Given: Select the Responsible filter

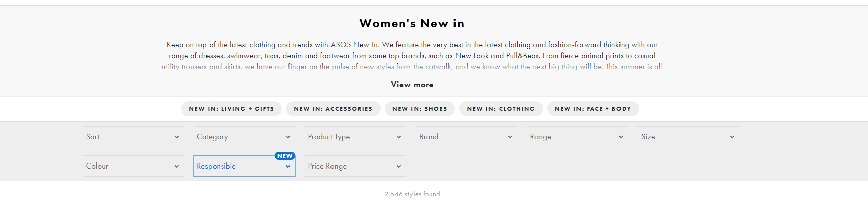Looking at the screenshot, I should click(244, 166).
